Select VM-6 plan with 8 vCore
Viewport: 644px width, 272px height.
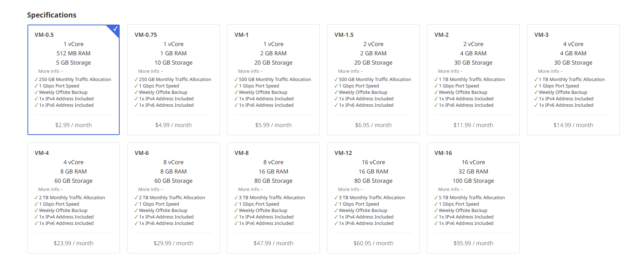(x=173, y=162)
